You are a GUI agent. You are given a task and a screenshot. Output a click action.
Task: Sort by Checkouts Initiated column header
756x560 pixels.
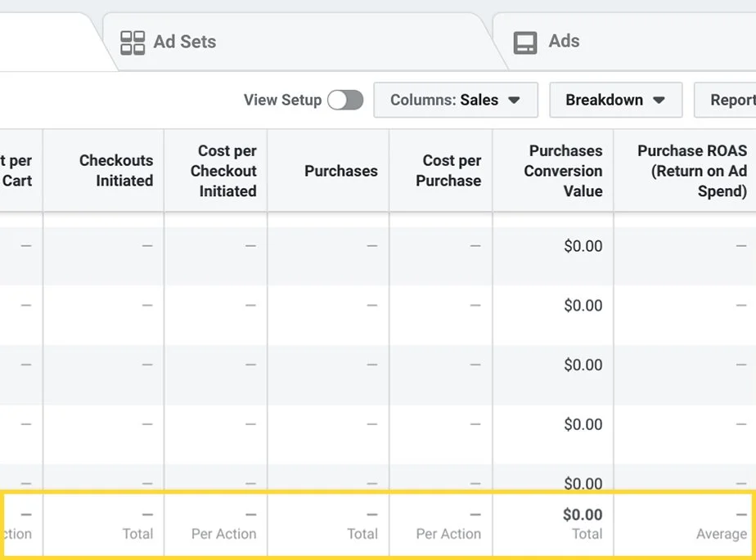[116, 170]
